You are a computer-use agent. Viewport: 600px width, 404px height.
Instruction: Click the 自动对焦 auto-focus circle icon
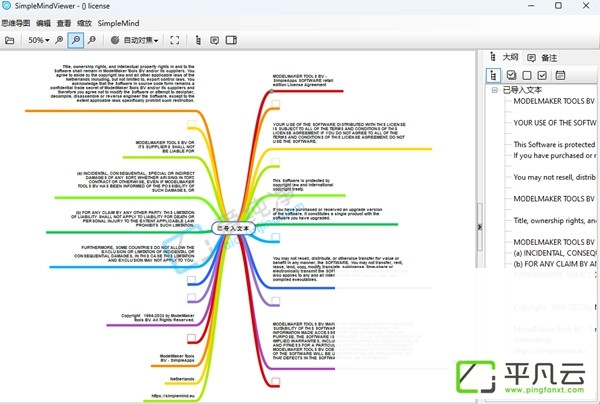click(115, 40)
